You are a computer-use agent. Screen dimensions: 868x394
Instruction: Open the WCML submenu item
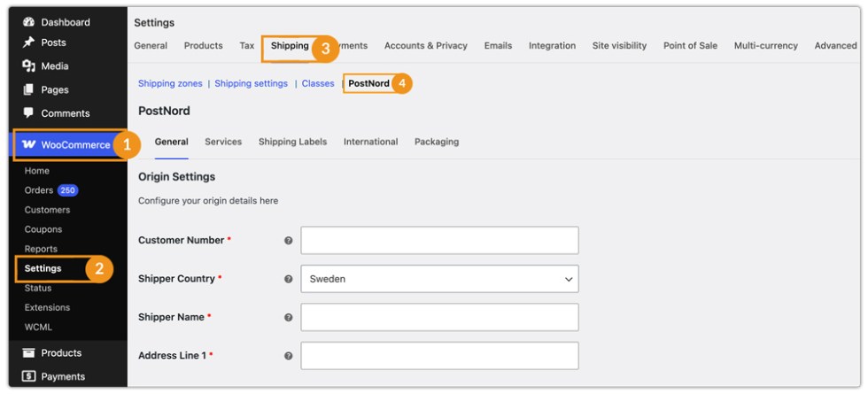(38, 327)
